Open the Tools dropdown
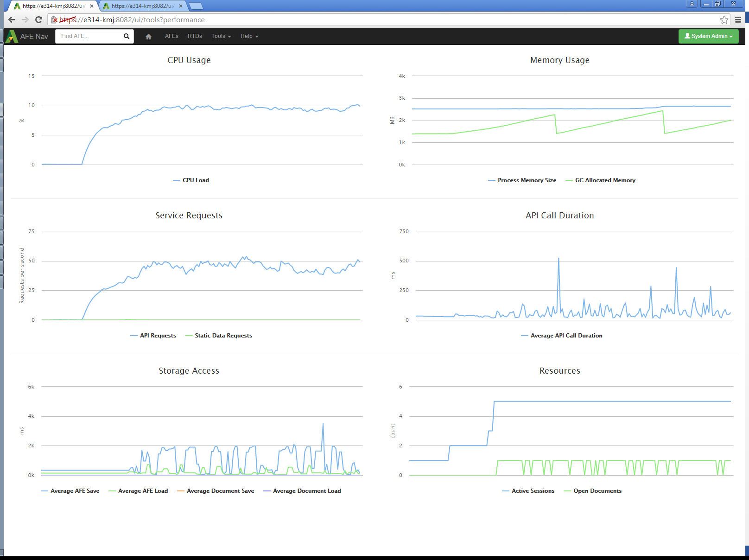This screenshot has width=749, height=560. (x=220, y=36)
